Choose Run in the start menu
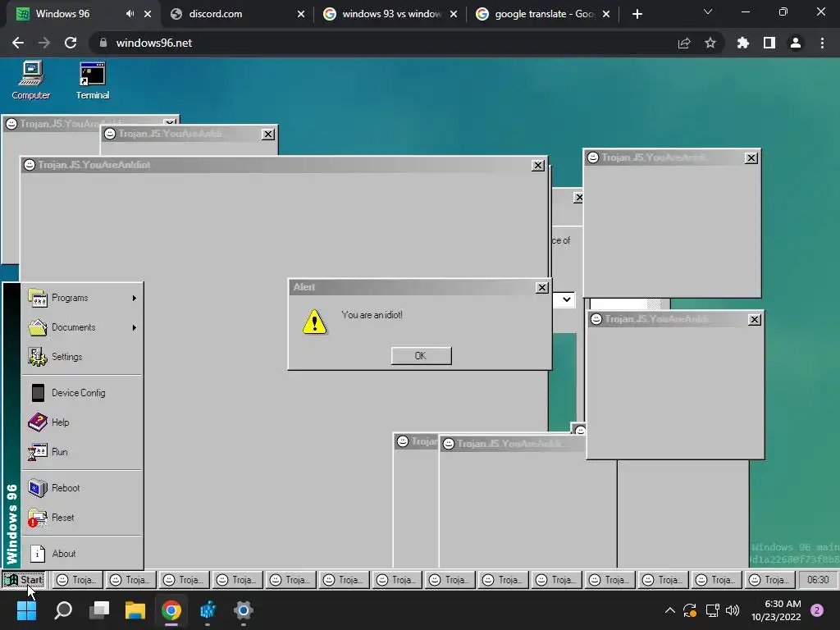 coord(82,452)
